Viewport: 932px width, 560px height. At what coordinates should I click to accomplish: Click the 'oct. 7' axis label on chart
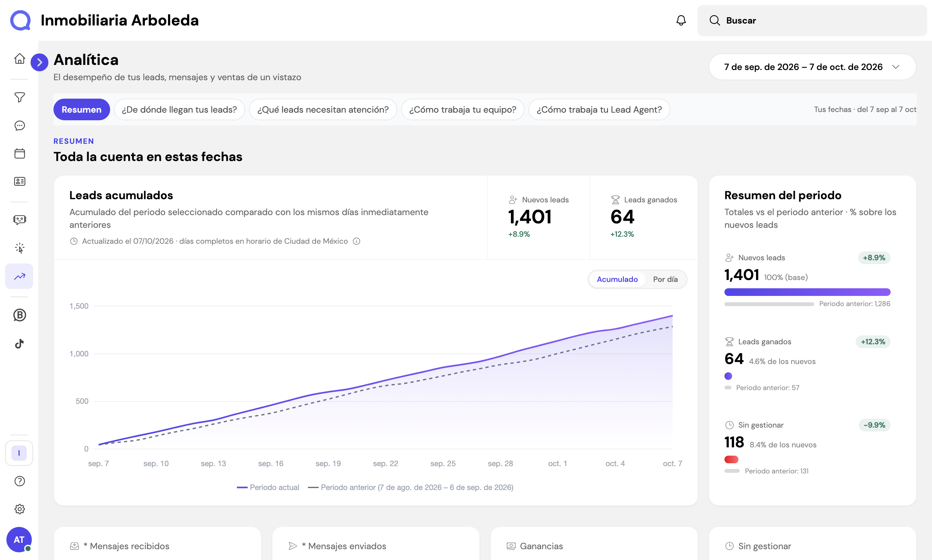coord(672,464)
